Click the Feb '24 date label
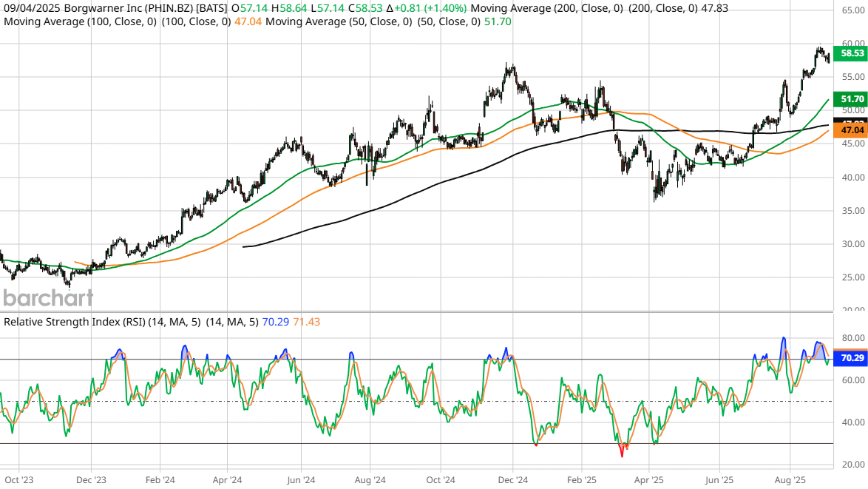This screenshot has width=868, height=489. (x=160, y=479)
